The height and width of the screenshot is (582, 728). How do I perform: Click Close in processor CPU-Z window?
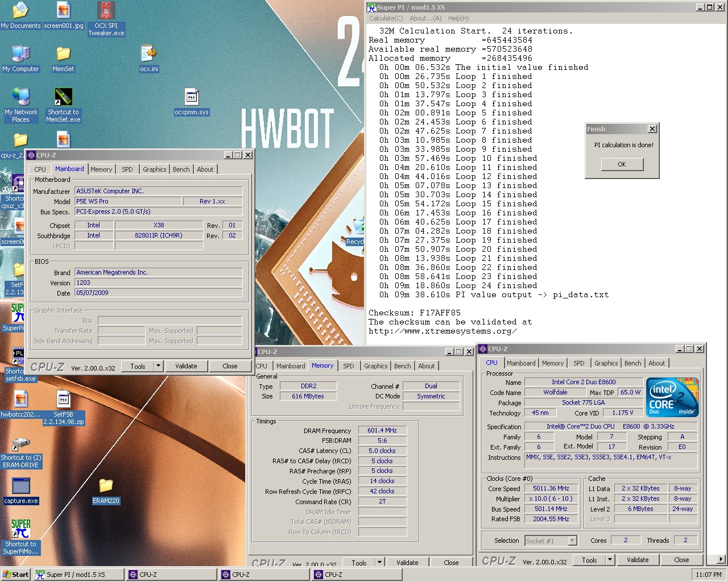click(x=681, y=560)
